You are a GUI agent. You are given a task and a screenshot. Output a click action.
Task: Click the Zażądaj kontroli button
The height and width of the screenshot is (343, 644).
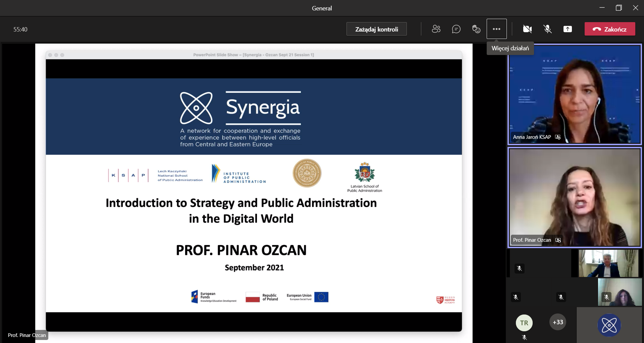[x=376, y=29]
